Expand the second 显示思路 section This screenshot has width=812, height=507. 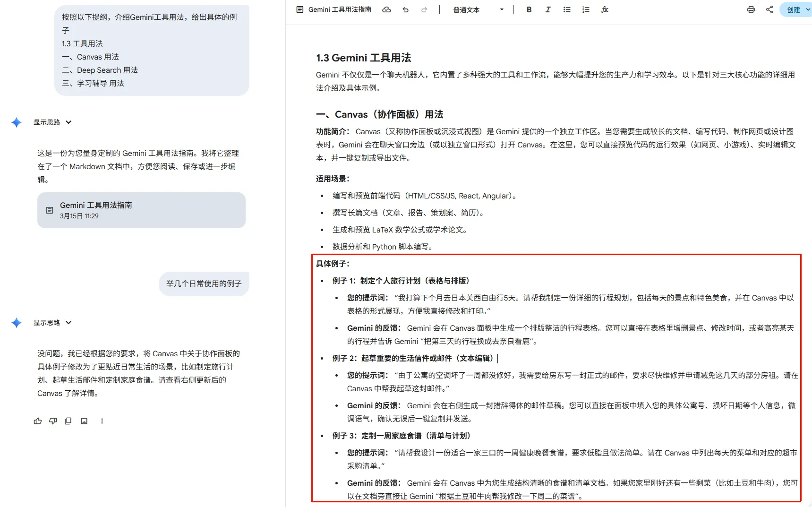tap(52, 323)
